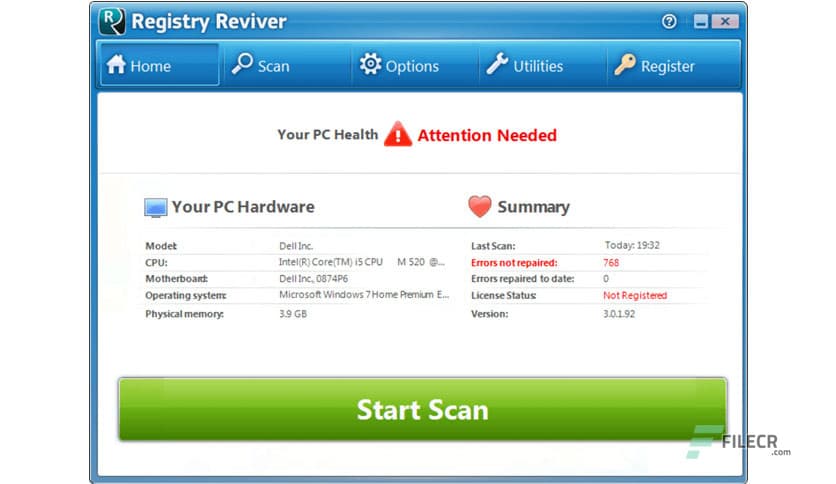
Task: Click the 'Attention Needed' status text
Action: click(x=487, y=135)
